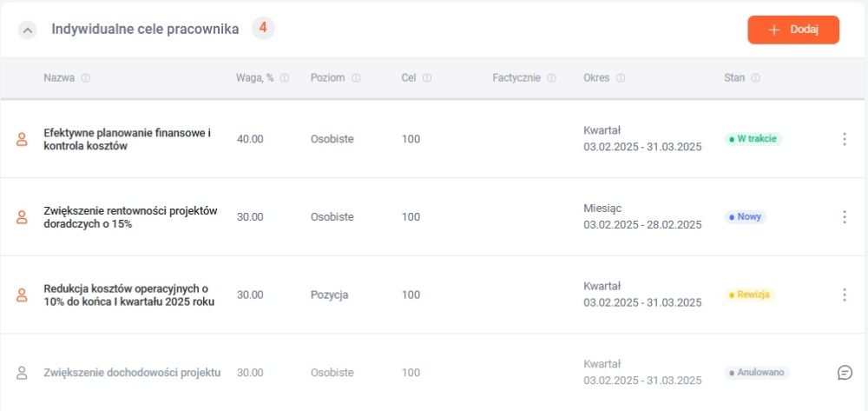Open goal Efektywne planowanie finansowe i kontrola kosztów
This screenshot has width=868, height=411.
pos(127,140)
